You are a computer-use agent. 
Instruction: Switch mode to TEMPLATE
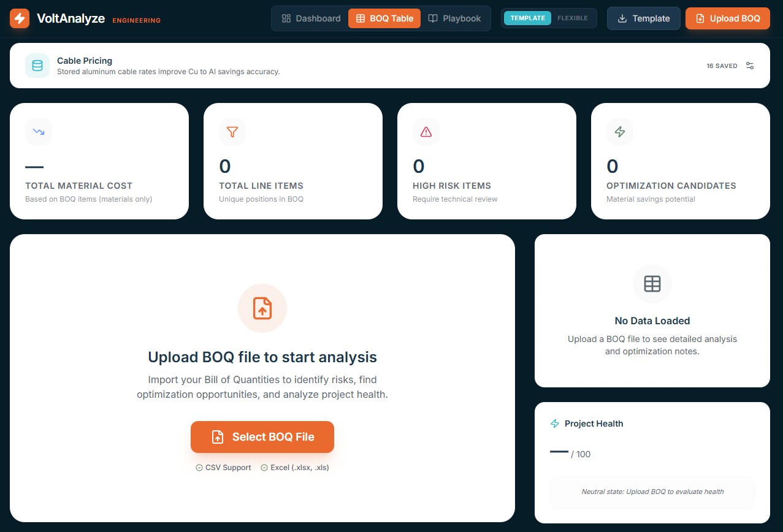(527, 18)
